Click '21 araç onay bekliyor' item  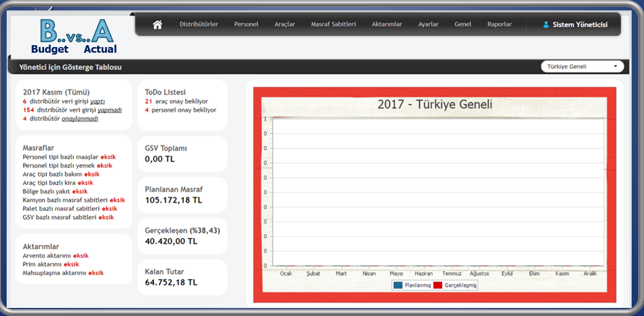(x=176, y=101)
